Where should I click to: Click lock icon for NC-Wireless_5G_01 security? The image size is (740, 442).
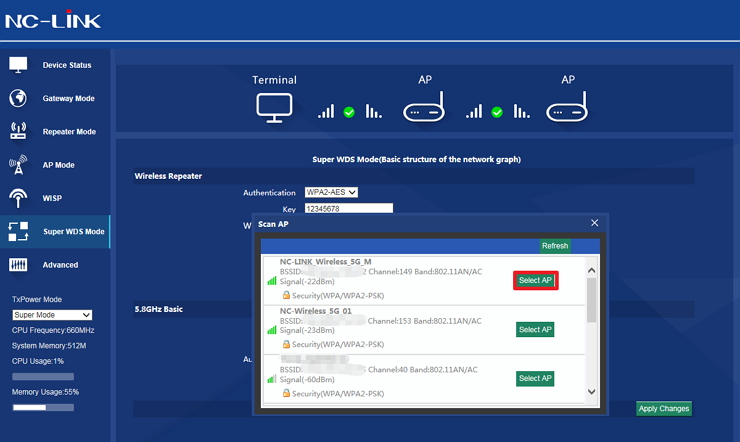(x=286, y=344)
